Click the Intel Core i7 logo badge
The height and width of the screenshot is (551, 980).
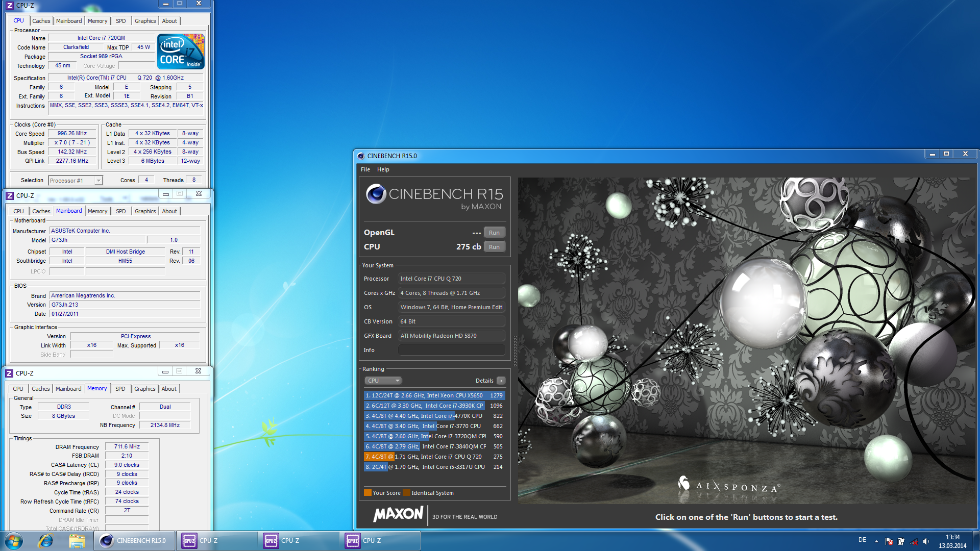(181, 52)
